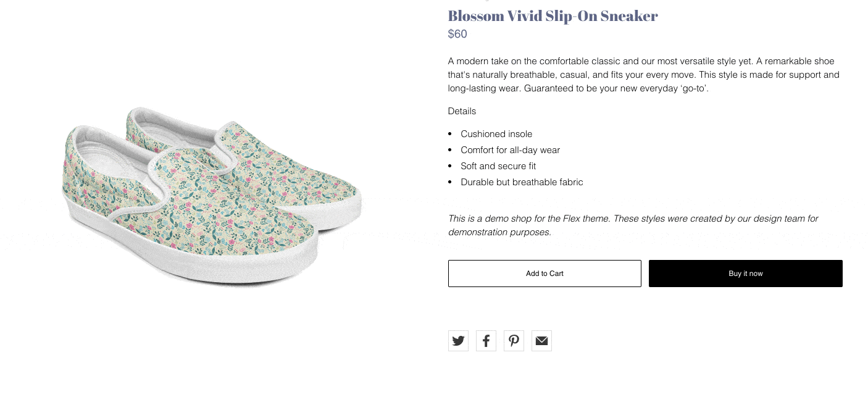Click the Add to Cart button
The height and width of the screenshot is (397, 868).
pyautogui.click(x=545, y=274)
